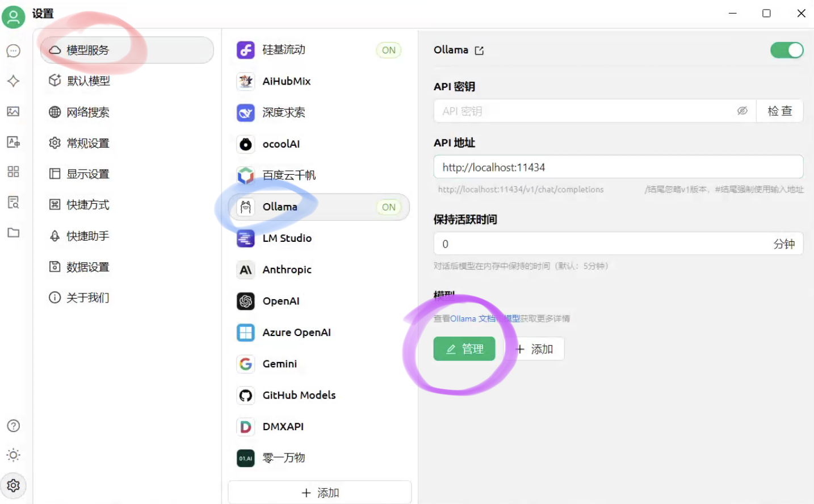Toggle the Ollama enable switch
This screenshot has width=814, height=504.
[787, 50]
